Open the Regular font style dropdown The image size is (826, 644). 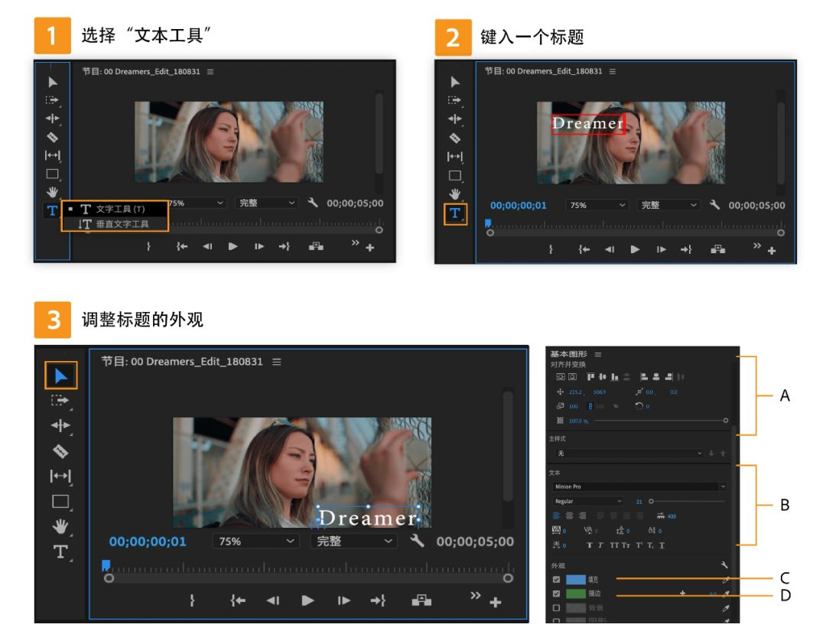[588, 501]
